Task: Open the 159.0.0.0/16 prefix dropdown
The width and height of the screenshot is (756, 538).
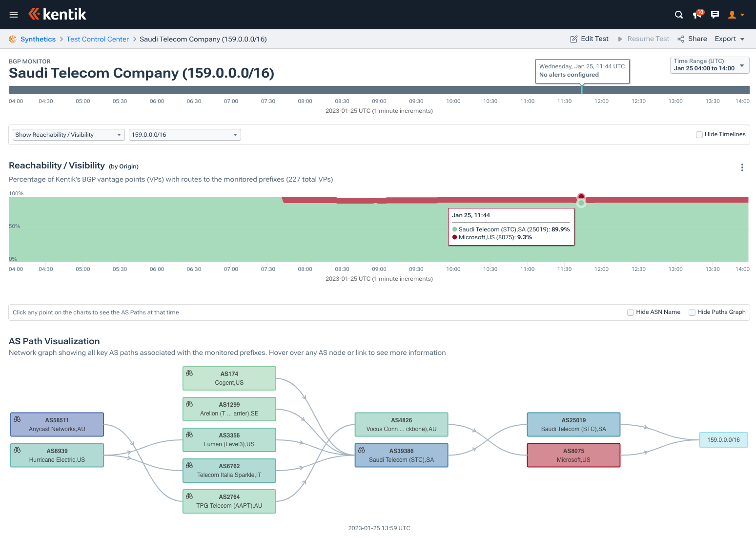Action: pyautogui.click(x=184, y=135)
